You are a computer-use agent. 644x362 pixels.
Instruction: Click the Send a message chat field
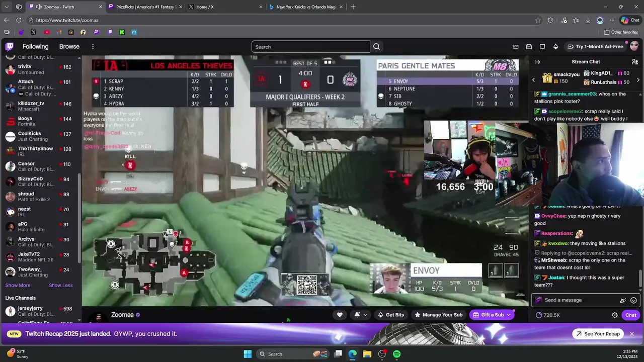(579, 300)
